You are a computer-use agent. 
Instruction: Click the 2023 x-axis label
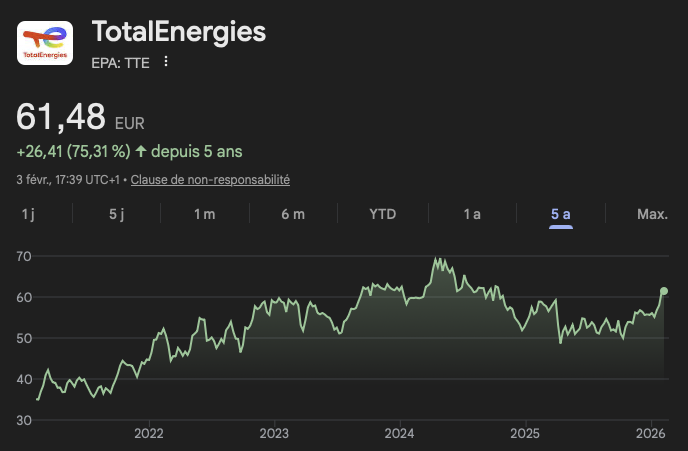[x=274, y=433]
